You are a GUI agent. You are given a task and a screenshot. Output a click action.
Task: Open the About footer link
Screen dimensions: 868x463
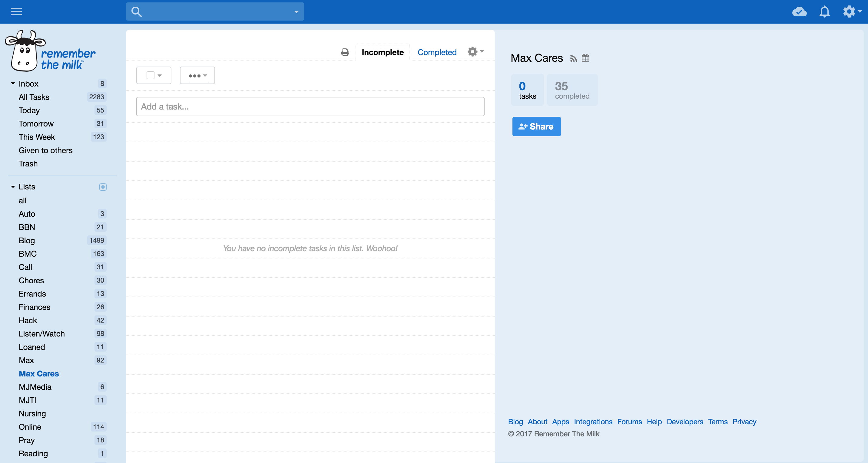[x=538, y=422]
